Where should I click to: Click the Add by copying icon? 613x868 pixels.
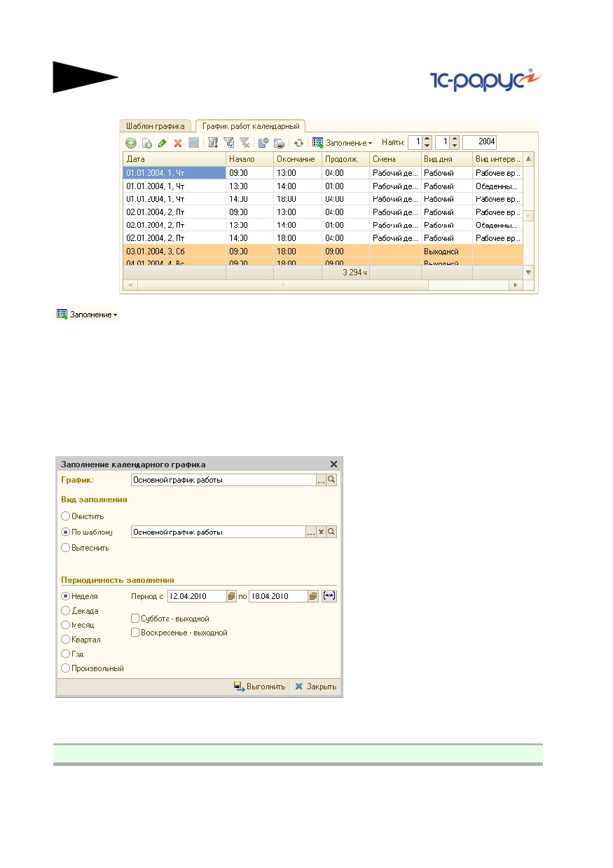click(147, 143)
